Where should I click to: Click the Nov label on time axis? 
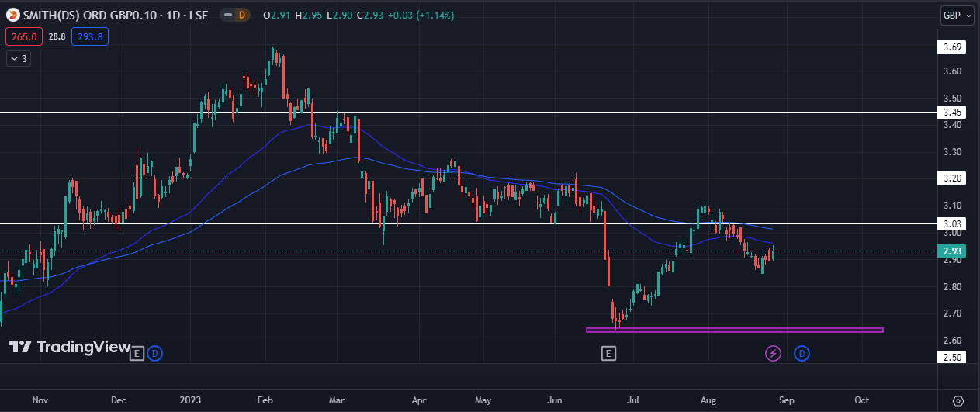coord(40,400)
